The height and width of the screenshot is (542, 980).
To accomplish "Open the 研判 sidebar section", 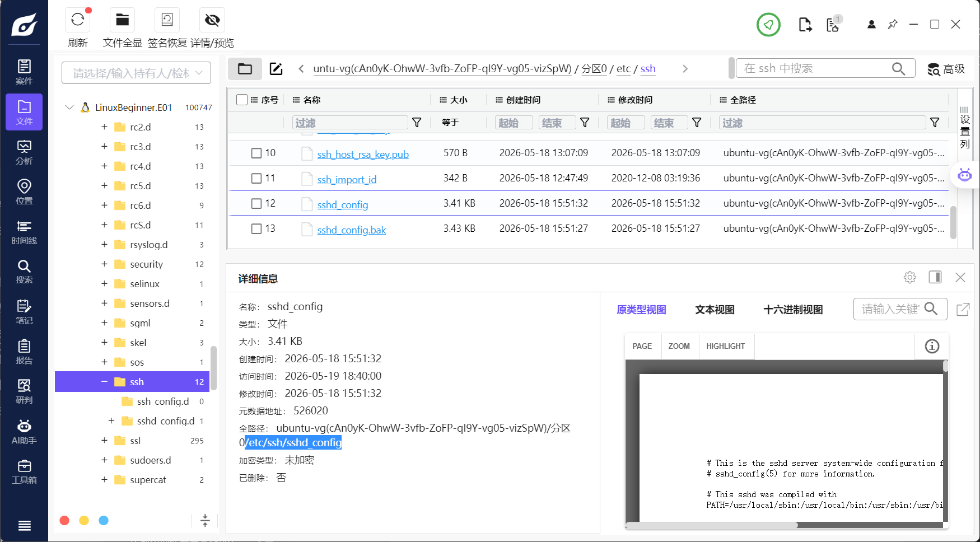I will tap(24, 391).
